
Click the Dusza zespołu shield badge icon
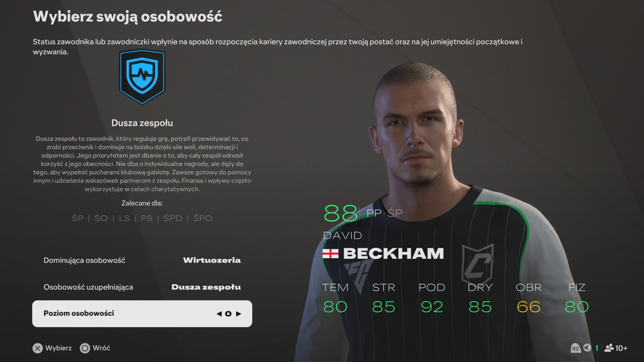142,77
